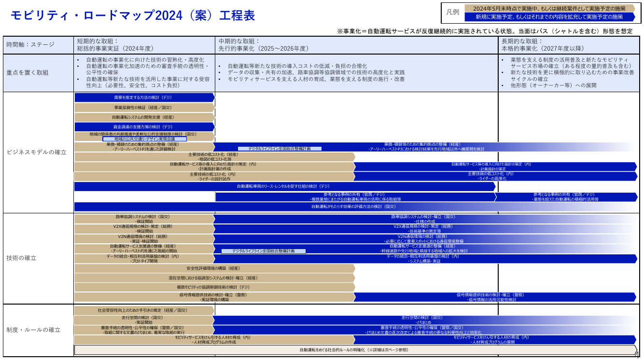This screenshot has width=644, height=362.
Task: Select the section label "制度・ルールの確立"
Action: pos(33,330)
